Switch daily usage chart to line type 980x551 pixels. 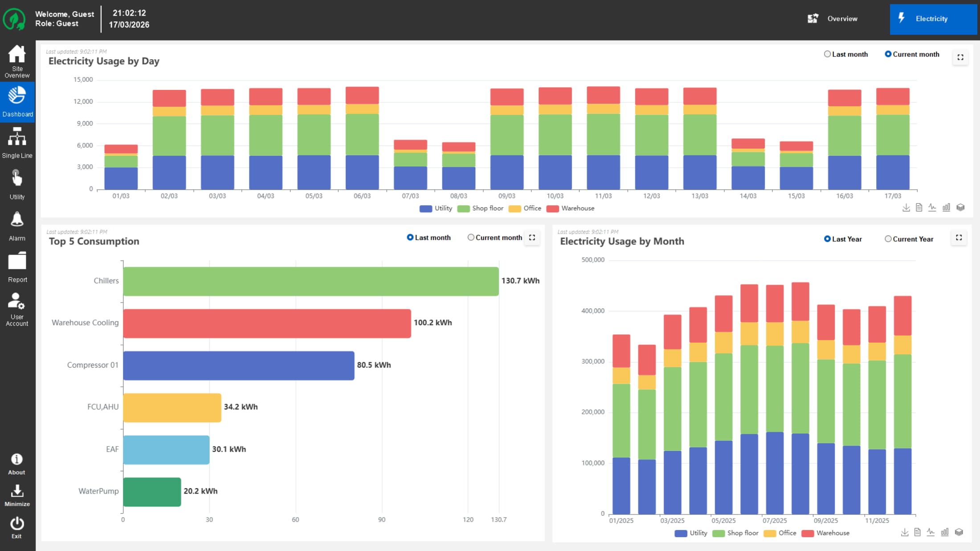pos(932,207)
